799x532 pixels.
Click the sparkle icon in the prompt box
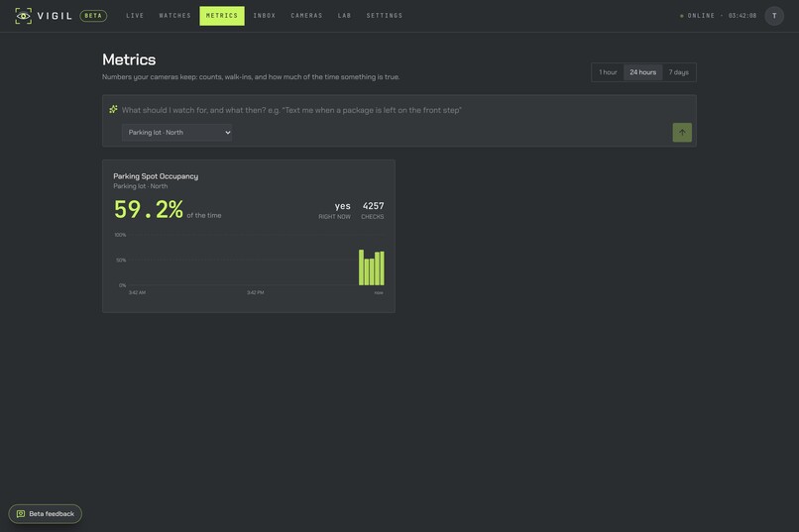point(113,109)
